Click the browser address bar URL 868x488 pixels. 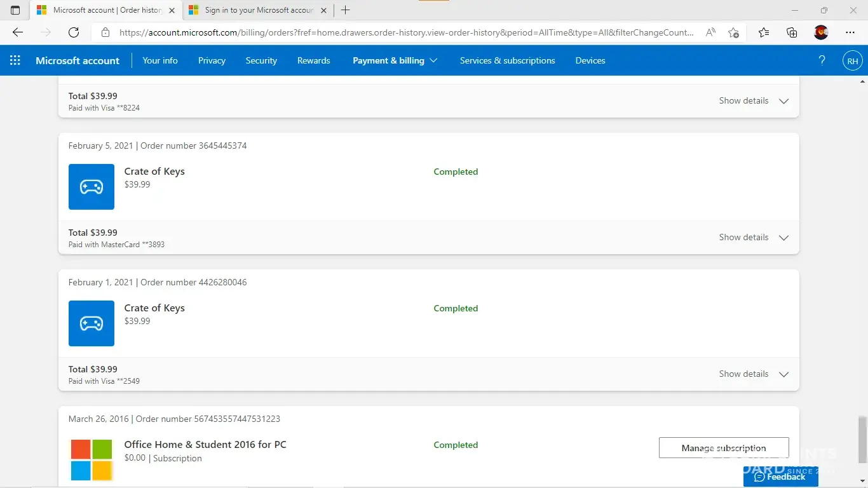tap(407, 32)
